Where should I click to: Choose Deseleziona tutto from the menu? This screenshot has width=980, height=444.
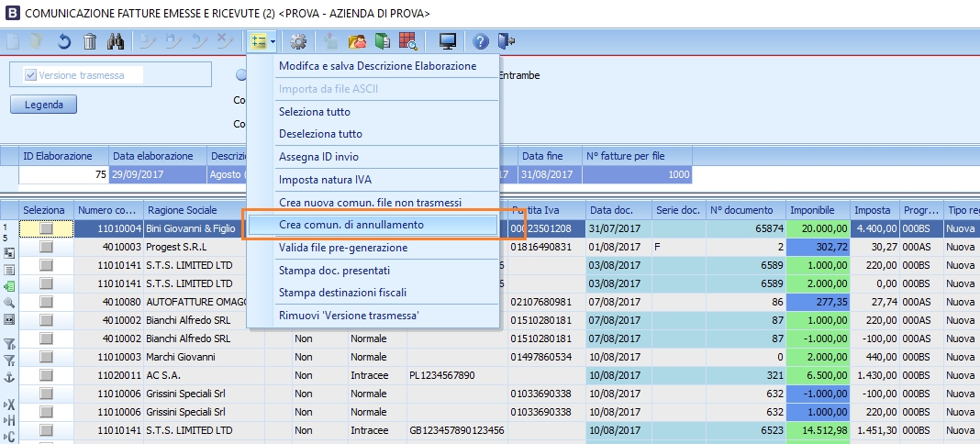(320, 134)
